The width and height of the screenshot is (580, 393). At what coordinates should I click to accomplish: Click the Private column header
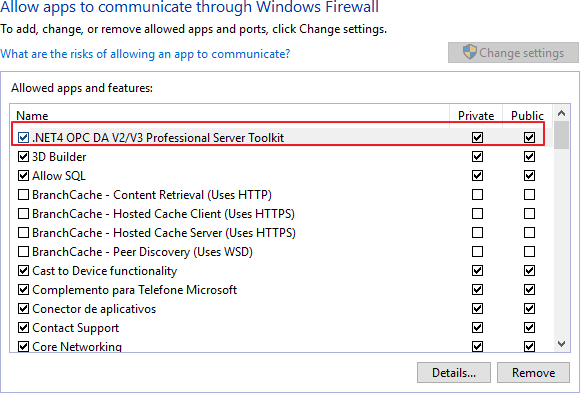(x=476, y=115)
